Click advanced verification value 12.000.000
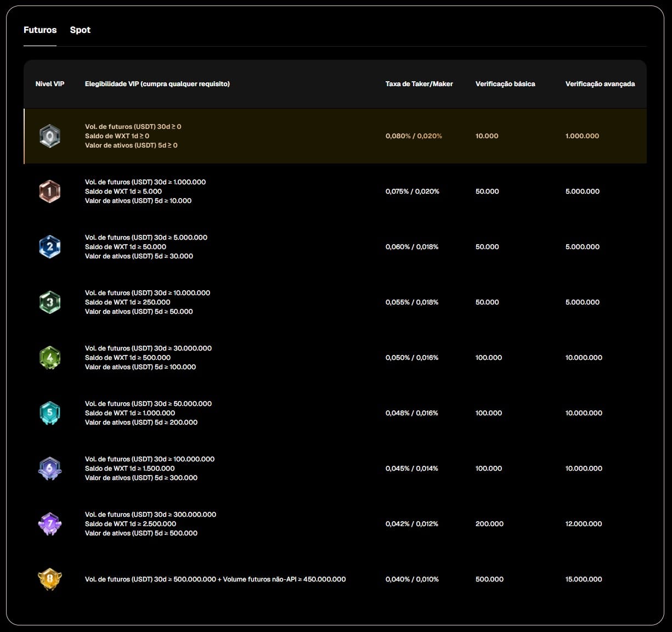Viewport: 672px width, 632px height. click(584, 524)
